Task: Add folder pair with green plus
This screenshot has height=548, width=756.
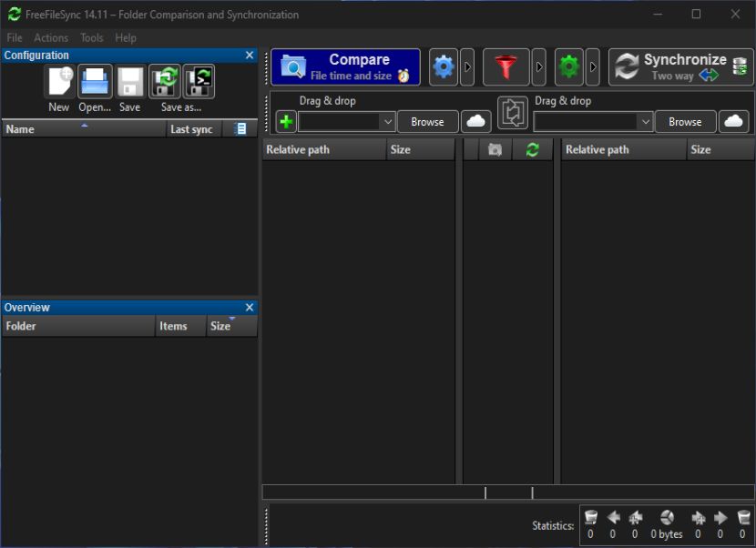Action: (x=286, y=121)
